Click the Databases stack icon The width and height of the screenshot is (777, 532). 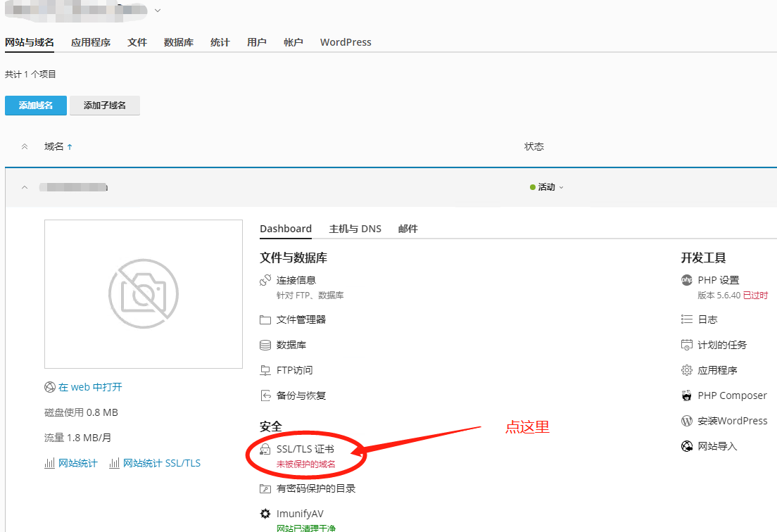265,346
